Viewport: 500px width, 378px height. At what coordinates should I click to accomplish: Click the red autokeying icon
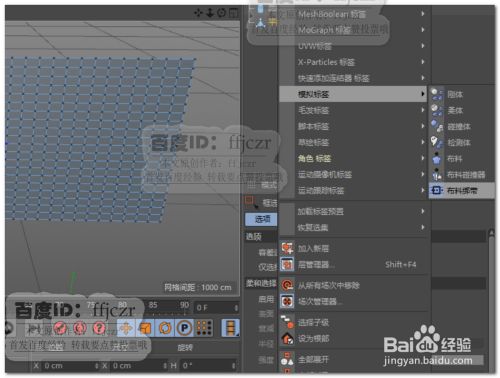tap(80, 328)
